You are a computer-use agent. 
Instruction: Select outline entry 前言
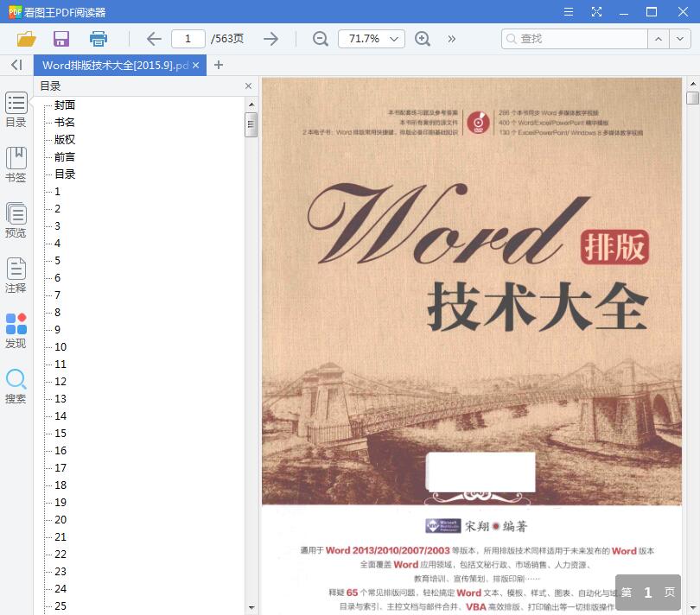coord(65,157)
